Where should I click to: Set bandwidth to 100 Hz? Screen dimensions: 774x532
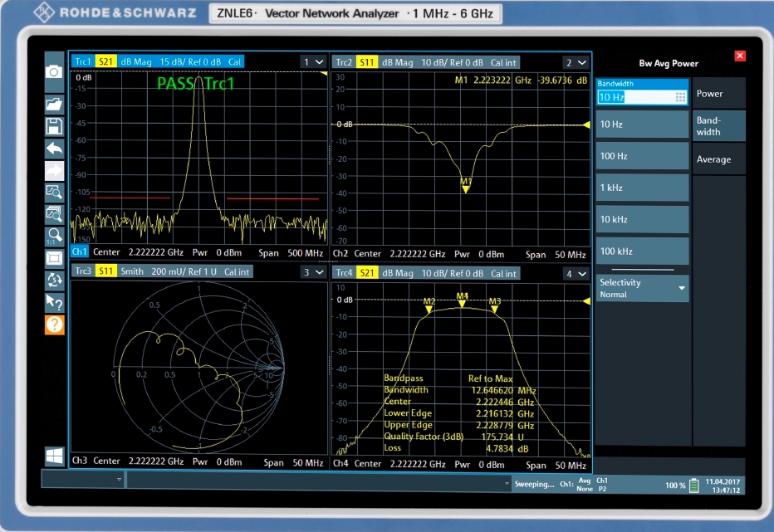642,156
